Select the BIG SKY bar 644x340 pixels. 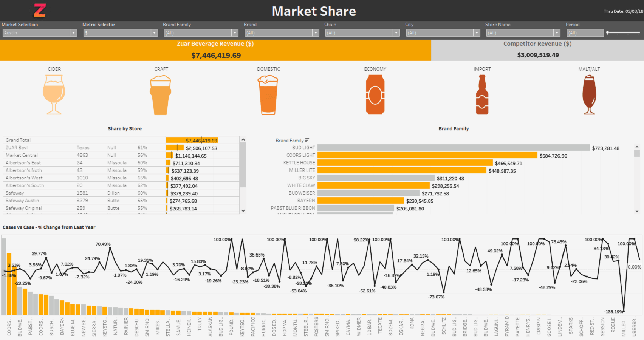click(x=376, y=178)
